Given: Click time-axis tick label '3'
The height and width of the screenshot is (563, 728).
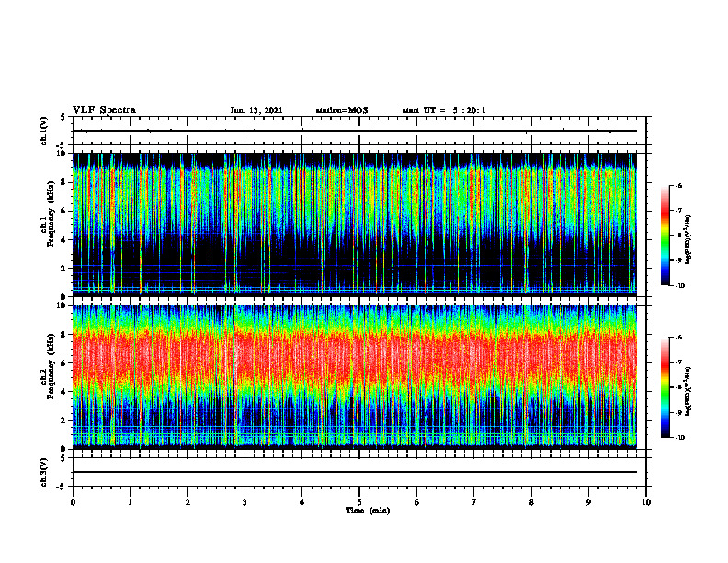Looking at the screenshot, I should click(x=245, y=502).
